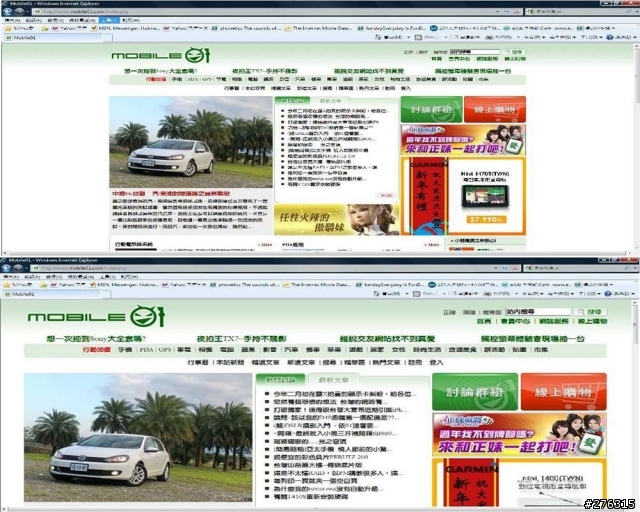Open search provider dropdown in bottom window
Viewport: 640px width, 512px height.
636,268
